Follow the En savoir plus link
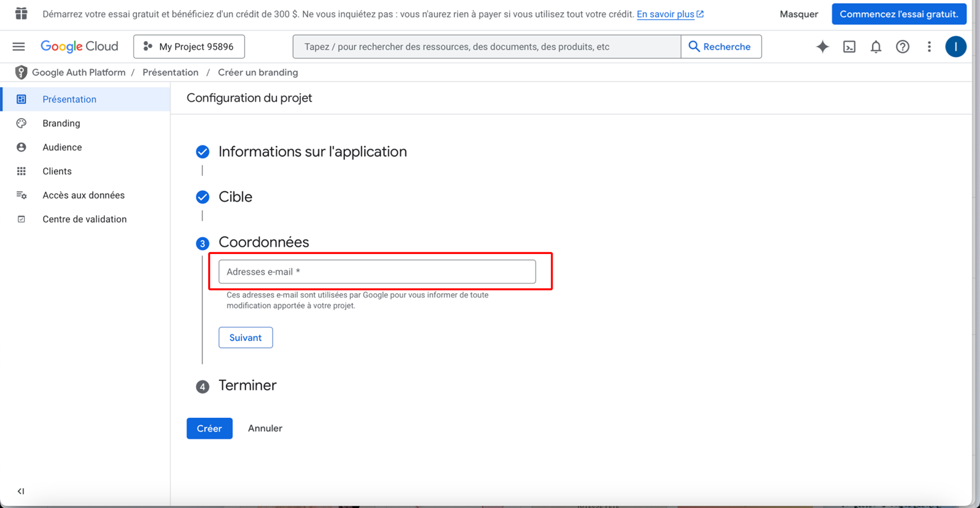 (x=665, y=14)
